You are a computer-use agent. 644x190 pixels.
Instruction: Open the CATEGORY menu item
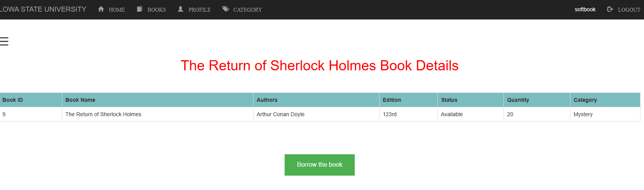[x=248, y=10]
